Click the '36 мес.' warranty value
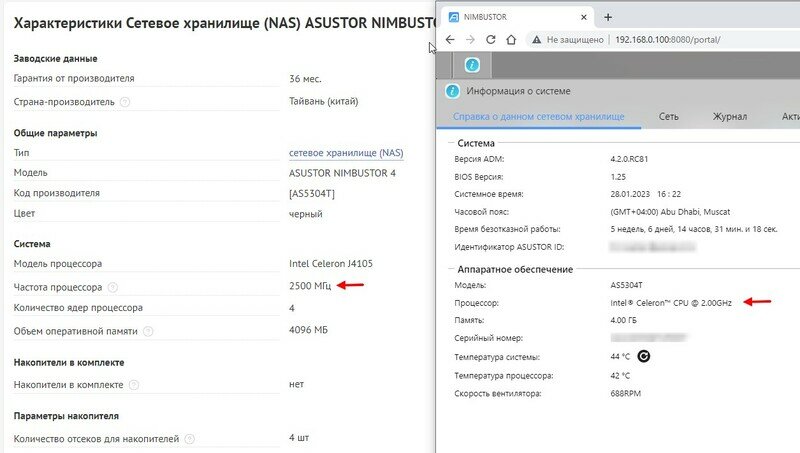The width and height of the screenshot is (800, 453). [x=305, y=79]
